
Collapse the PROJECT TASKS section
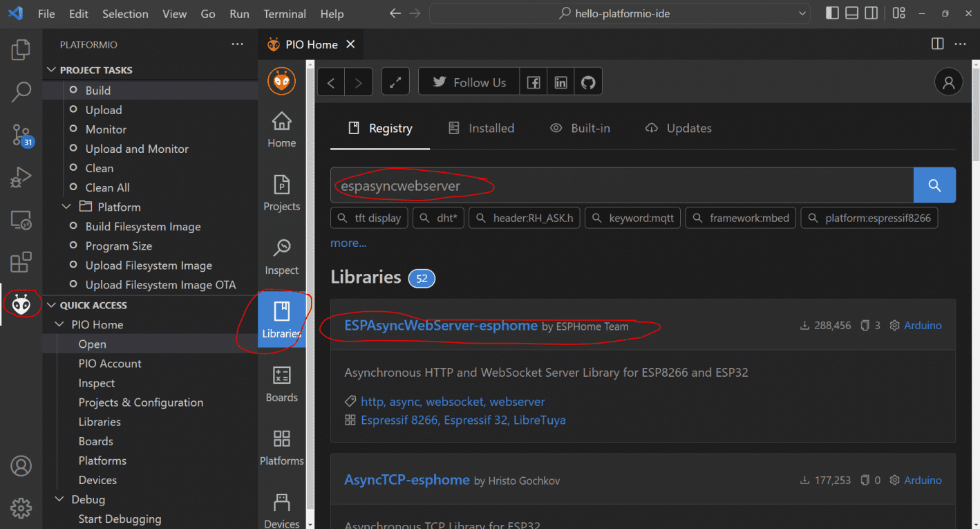[x=51, y=70]
